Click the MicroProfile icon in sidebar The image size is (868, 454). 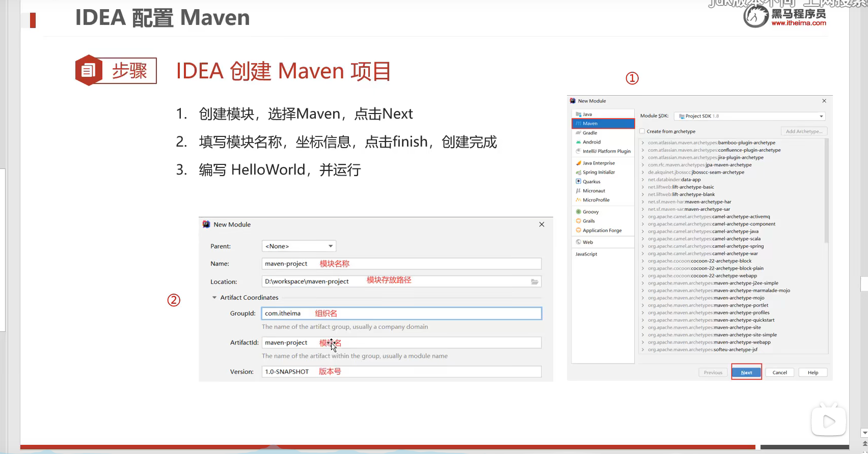pyautogui.click(x=579, y=200)
